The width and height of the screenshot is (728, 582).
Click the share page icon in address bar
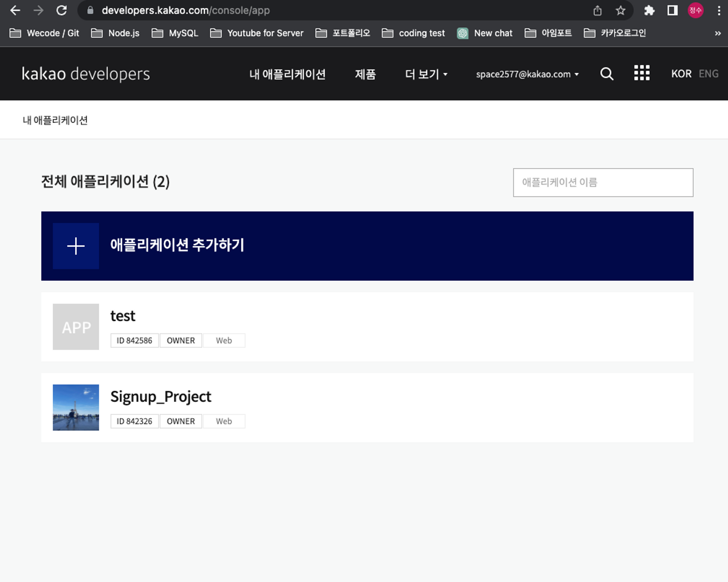597,11
